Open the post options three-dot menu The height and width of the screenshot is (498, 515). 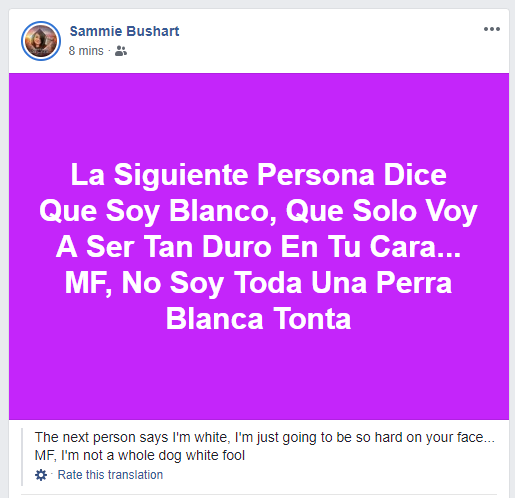coord(492,29)
